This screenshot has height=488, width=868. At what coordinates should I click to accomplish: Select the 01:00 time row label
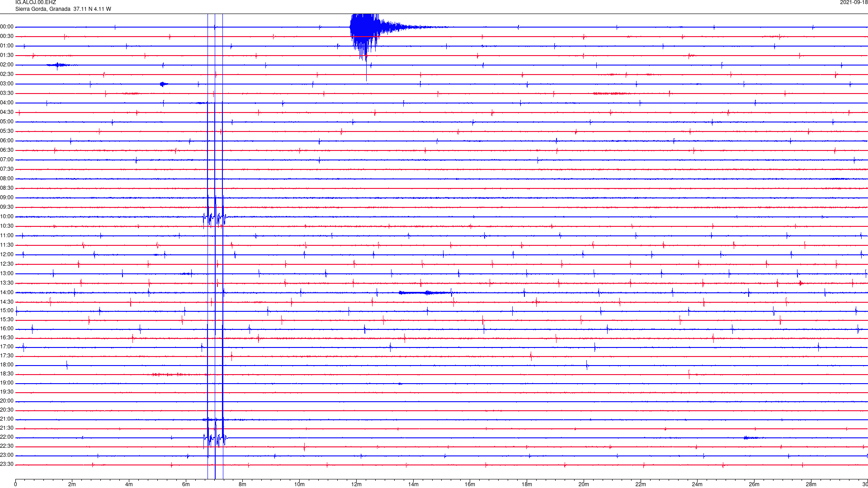click(x=7, y=46)
